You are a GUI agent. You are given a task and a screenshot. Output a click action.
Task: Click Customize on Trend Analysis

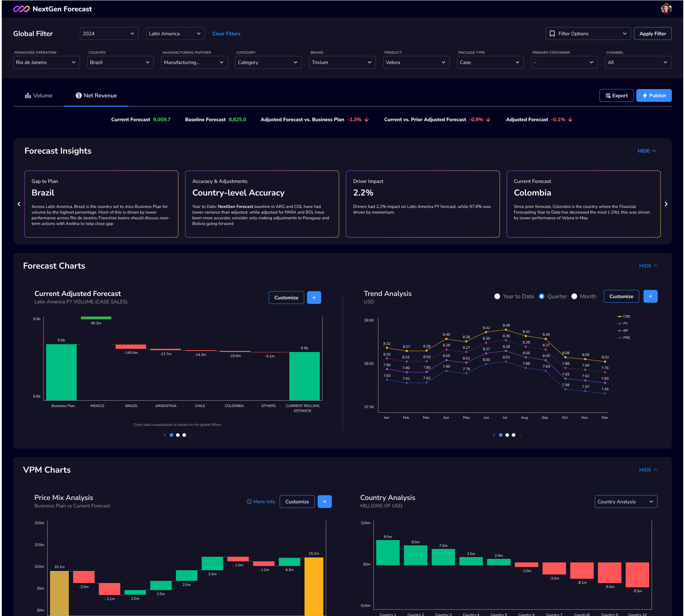621,296
